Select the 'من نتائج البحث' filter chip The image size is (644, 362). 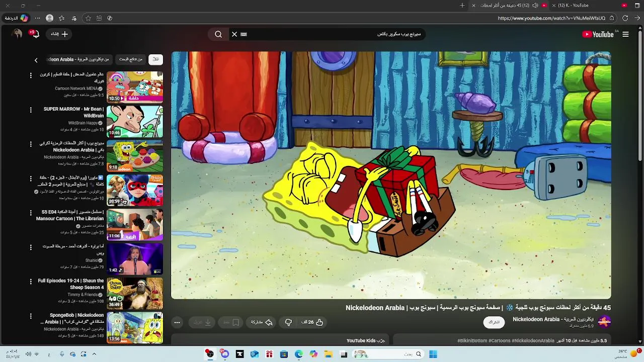pos(131,59)
